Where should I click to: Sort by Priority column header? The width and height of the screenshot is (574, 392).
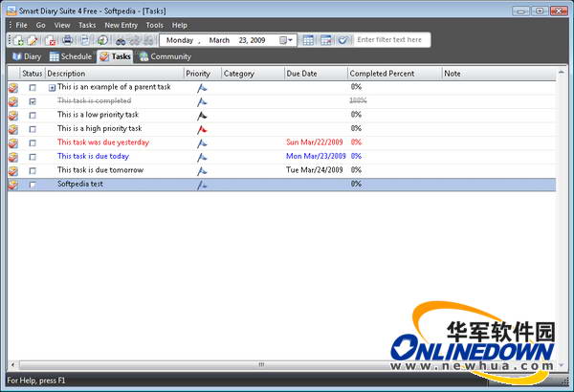(203, 74)
